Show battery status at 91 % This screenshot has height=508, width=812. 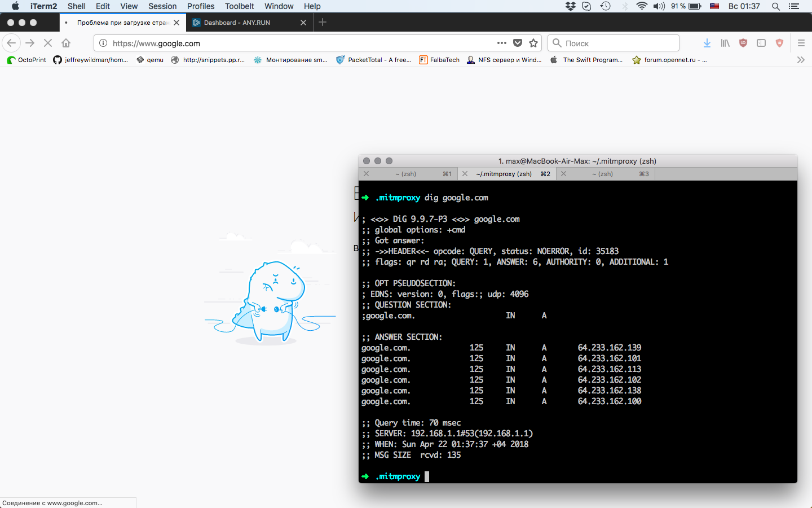(686, 6)
